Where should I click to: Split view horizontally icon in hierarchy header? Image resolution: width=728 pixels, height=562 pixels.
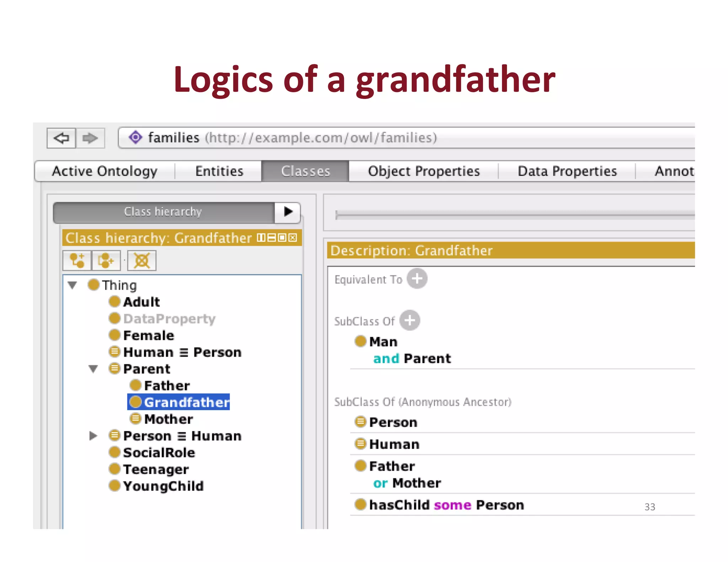click(x=272, y=237)
